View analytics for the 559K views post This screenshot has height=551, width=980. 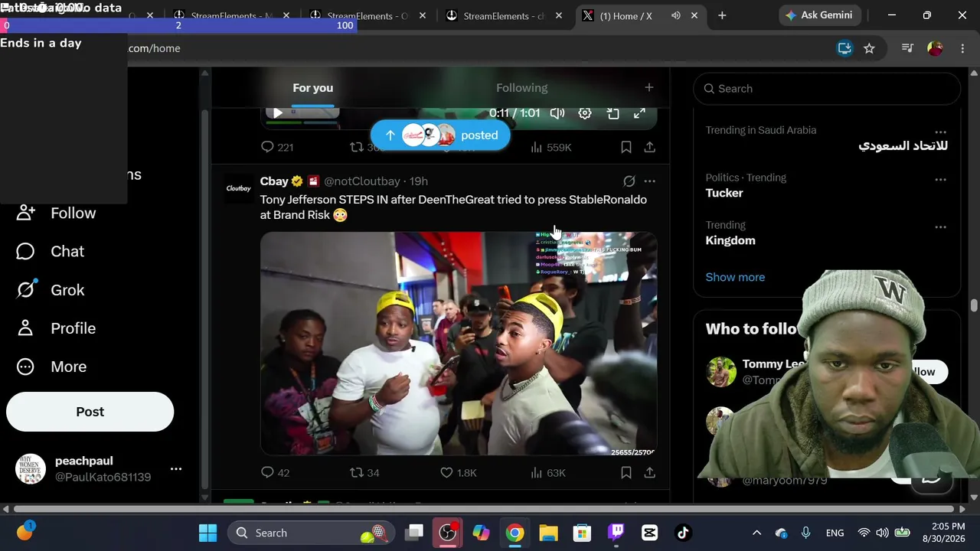click(x=550, y=147)
